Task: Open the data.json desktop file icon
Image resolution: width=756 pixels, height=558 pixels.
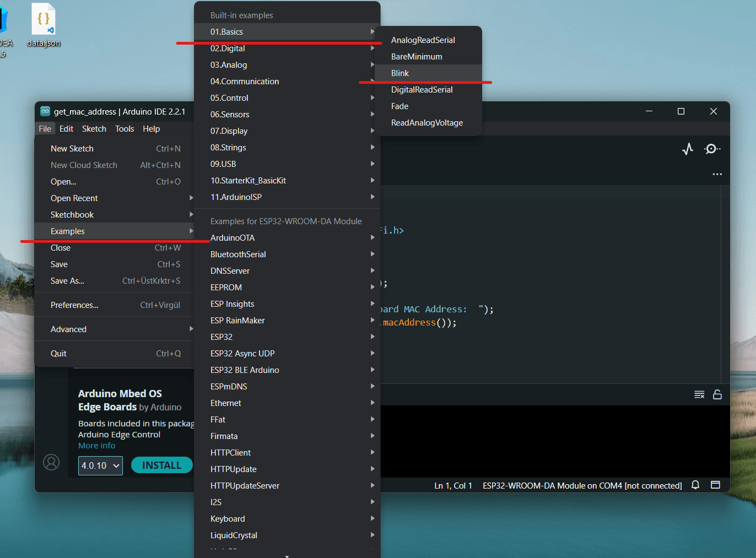Action: coord(44,25)
